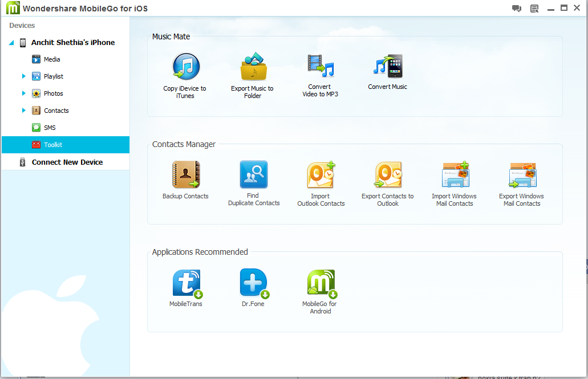Maximize the MobileGo window
588x379 pixels.
click(564, 8)
